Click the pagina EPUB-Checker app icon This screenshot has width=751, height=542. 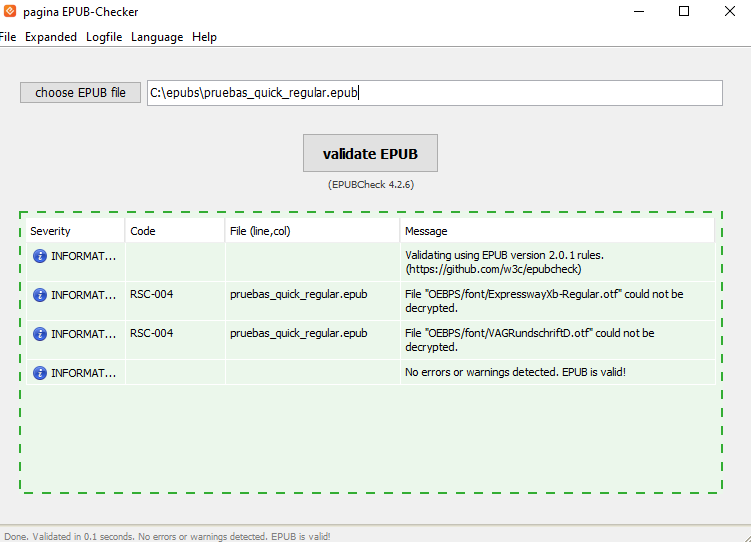coord(10,11)
